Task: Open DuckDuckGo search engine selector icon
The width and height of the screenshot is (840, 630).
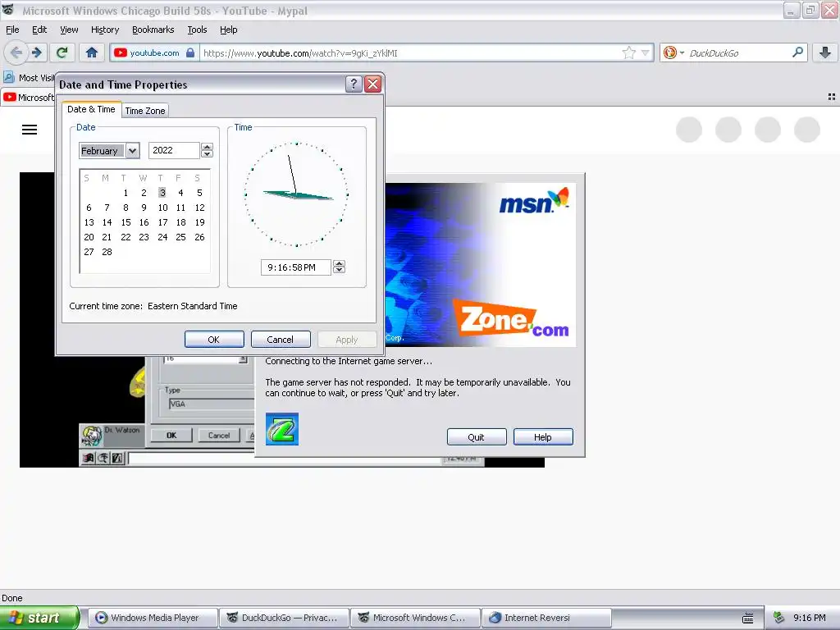Action: coord(673,52)
